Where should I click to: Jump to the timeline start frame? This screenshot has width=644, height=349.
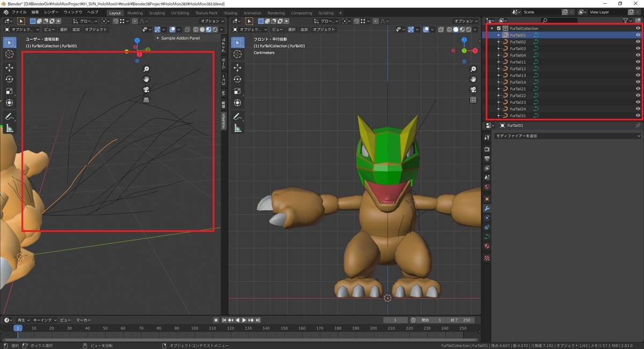coord(224,320)
